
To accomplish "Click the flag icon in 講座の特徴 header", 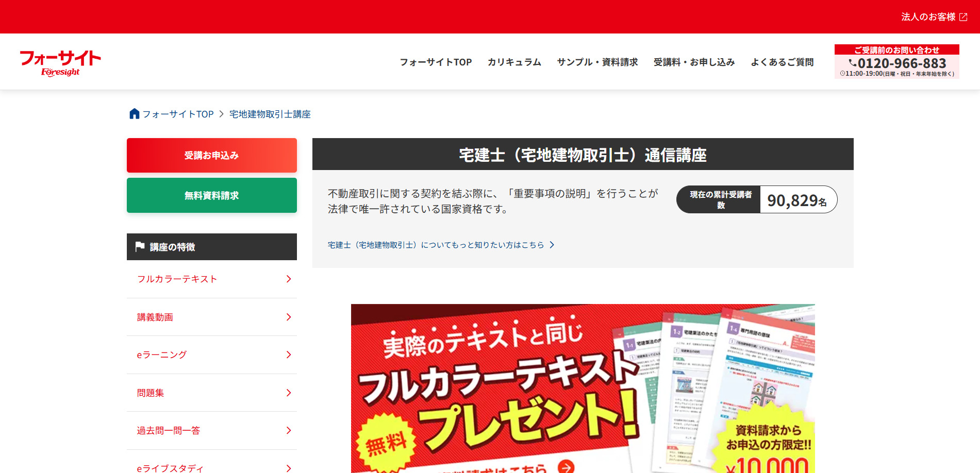I will coord(140,247).
